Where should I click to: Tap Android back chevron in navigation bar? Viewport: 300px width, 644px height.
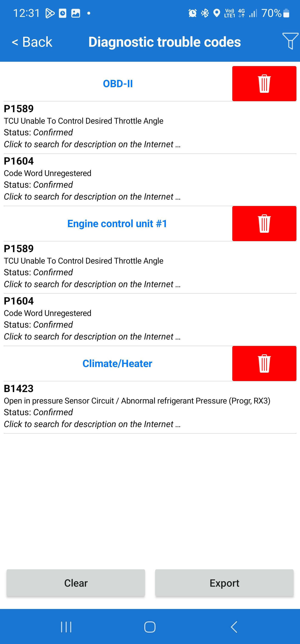[x=234, y=627]
